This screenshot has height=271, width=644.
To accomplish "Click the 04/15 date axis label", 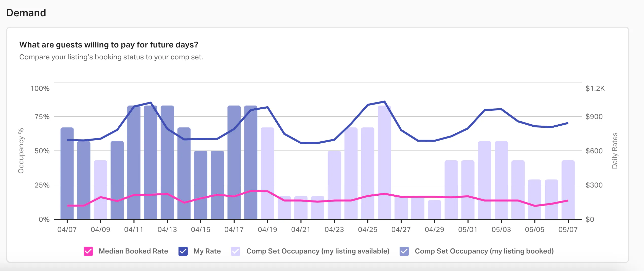I will coord(201,230).
